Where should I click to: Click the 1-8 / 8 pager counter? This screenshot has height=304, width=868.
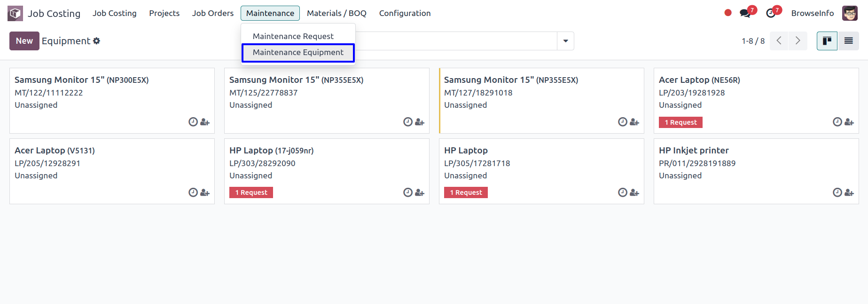(753, 41)
